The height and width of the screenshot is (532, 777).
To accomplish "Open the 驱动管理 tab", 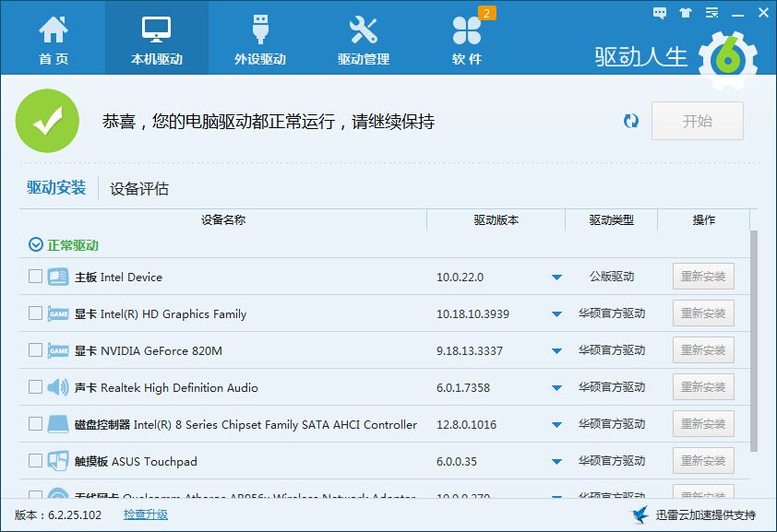I will click(364, 39).
